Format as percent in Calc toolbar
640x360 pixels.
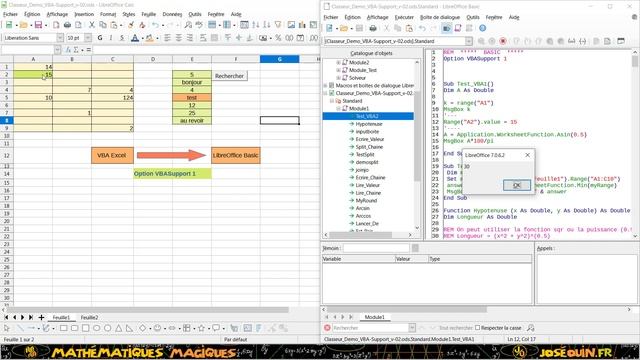click(278, 38)
